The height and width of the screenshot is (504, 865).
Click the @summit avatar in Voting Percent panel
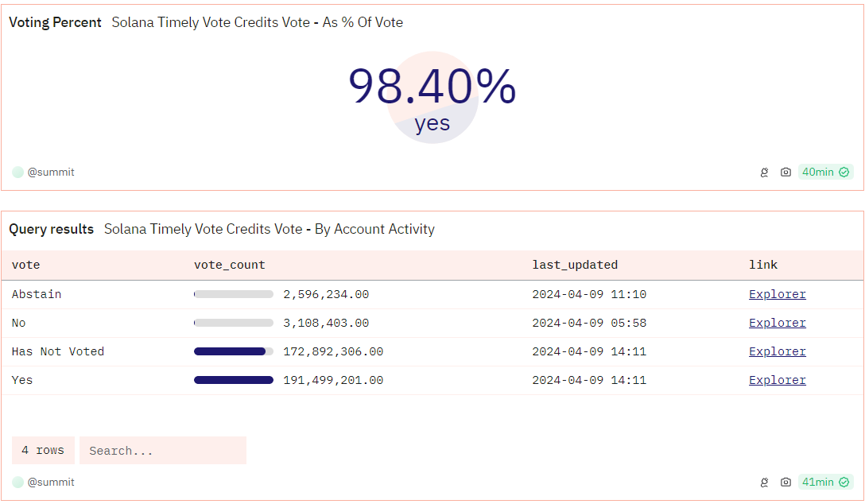(x=17, y=172)
